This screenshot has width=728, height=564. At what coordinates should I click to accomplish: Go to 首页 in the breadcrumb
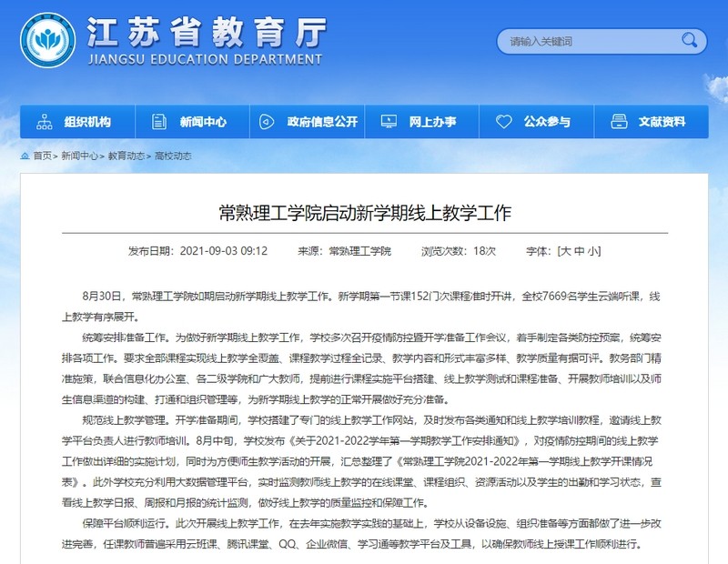[42, 156]
